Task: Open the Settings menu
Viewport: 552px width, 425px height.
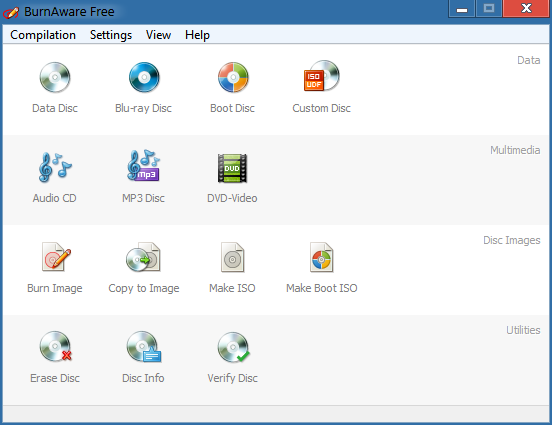Action: [111, 35]
